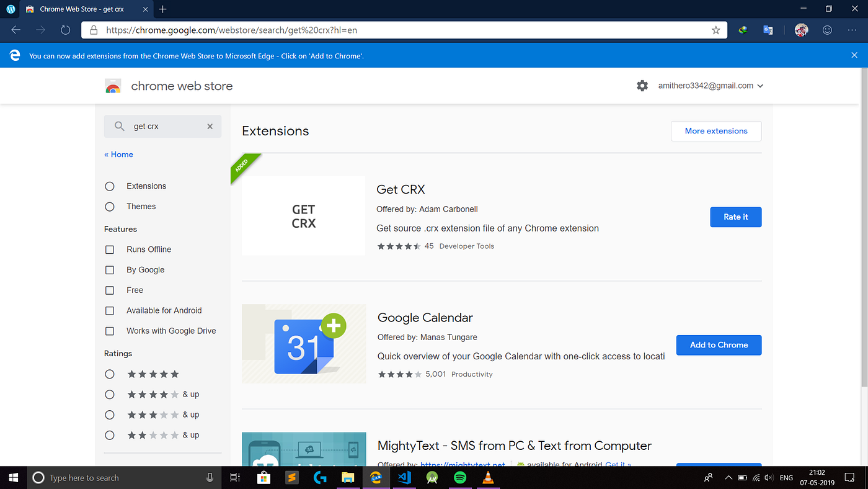868x489 pixels.
Task: Open the Google Calendar extension title
Action: tap(425, 318)
